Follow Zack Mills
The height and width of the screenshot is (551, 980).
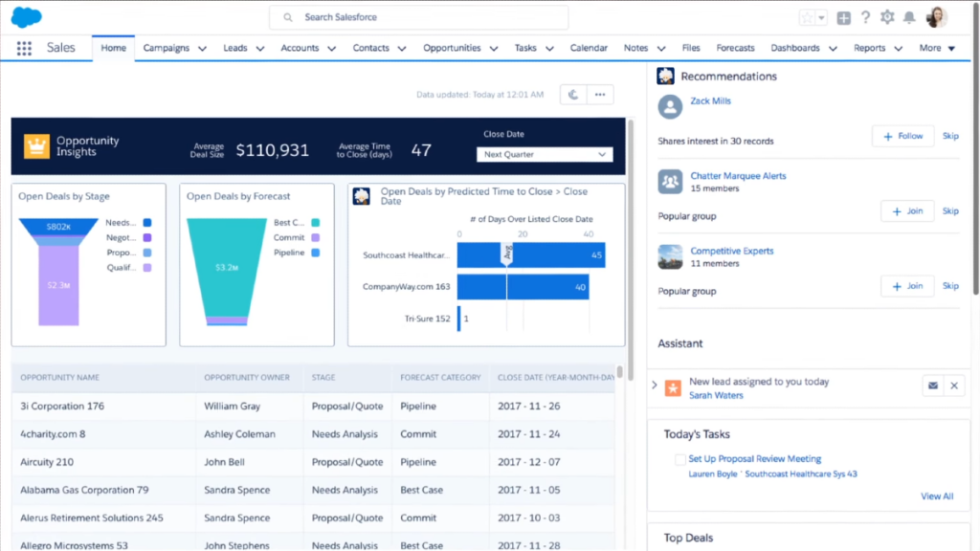point(902,136)
